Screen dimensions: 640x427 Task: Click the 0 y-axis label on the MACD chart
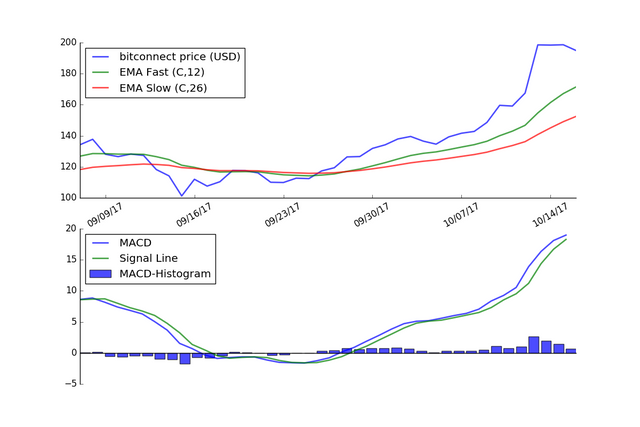coord(74,353)
